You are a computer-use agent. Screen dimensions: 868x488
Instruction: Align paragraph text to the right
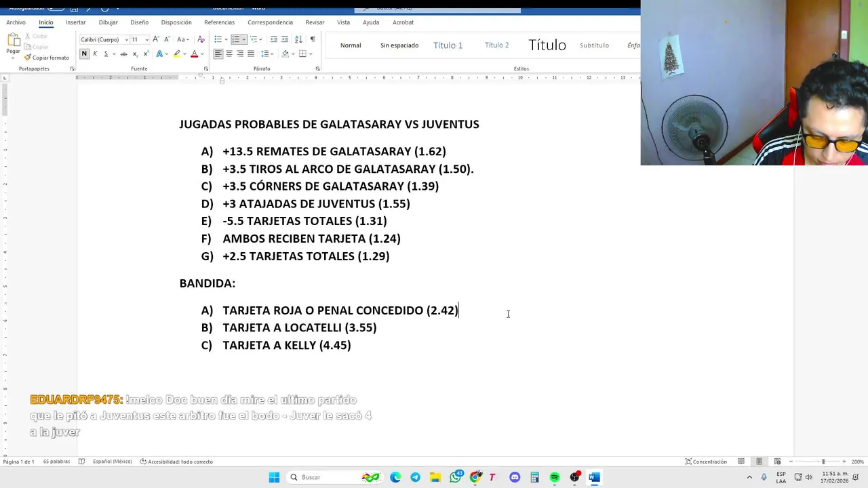[240, 54]
